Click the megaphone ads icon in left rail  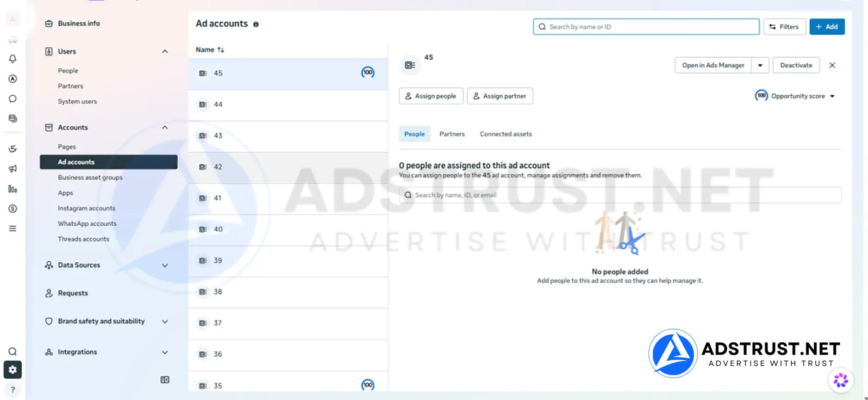(x=12, y=169)
